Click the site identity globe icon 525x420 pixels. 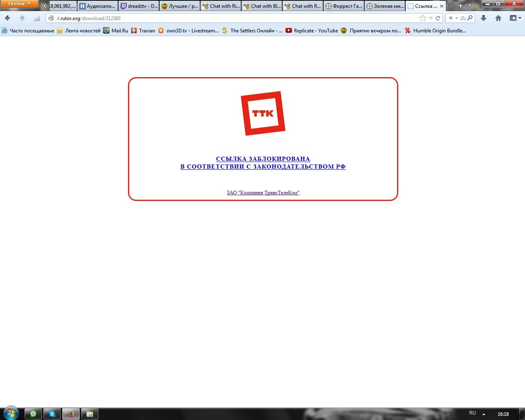(x=51, y=18)
